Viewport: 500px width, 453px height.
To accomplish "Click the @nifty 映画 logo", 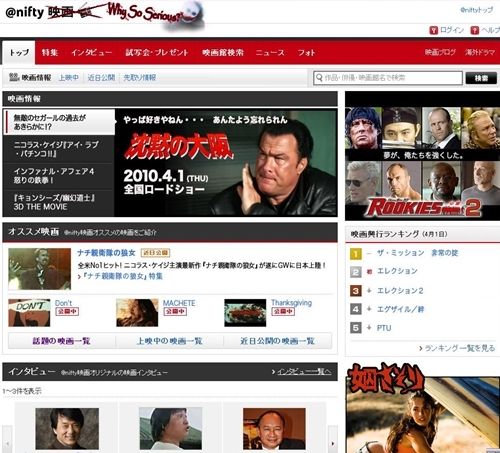I will 39,12.
